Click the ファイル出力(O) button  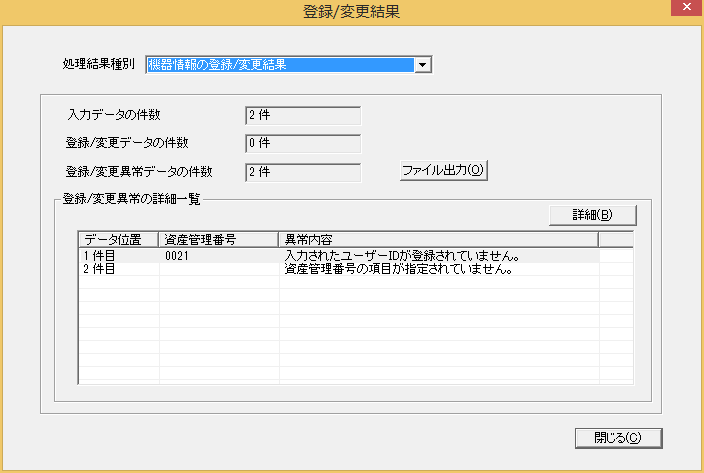443,171
